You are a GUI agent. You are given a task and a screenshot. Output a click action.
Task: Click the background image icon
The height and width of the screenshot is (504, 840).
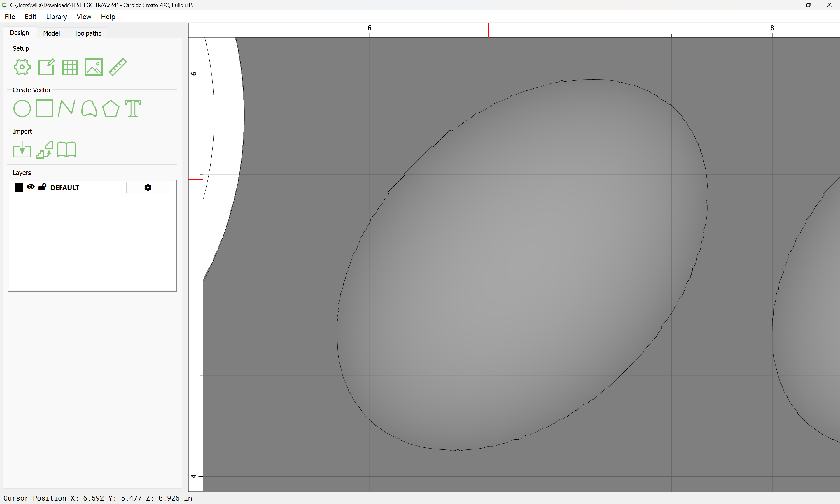coord(94,67)
